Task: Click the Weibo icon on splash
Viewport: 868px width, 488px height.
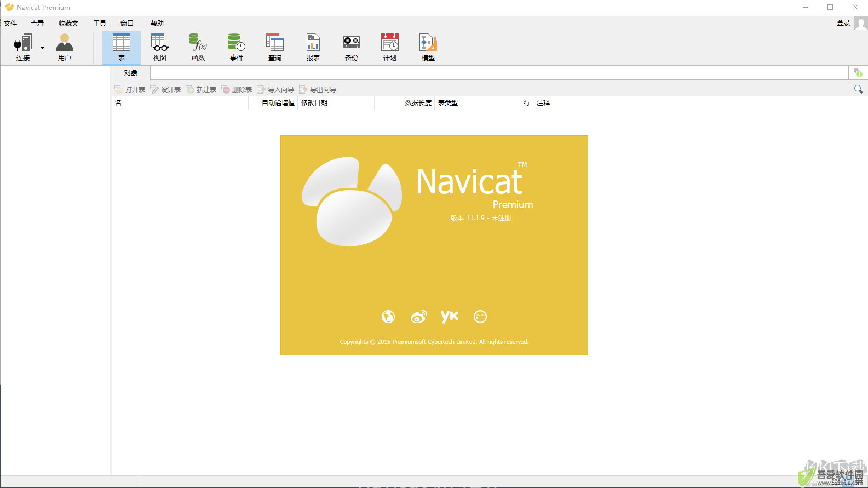Action: point(419,317)
